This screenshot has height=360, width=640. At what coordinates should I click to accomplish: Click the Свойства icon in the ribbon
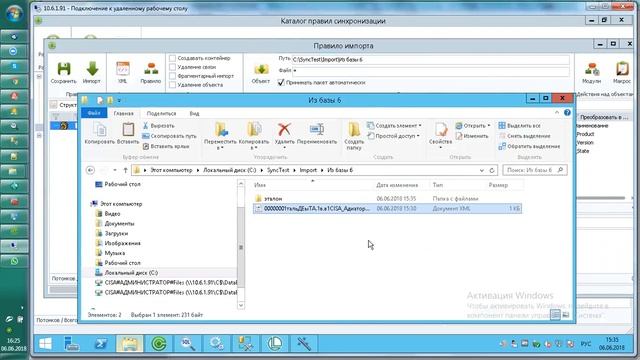click(440, 130)
